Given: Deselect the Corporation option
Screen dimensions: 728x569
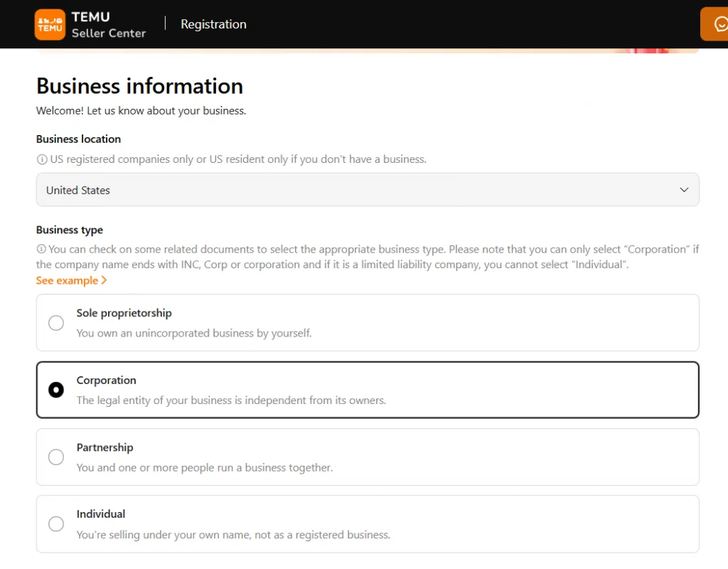Looking at the screenshot, I should (56, 390).
